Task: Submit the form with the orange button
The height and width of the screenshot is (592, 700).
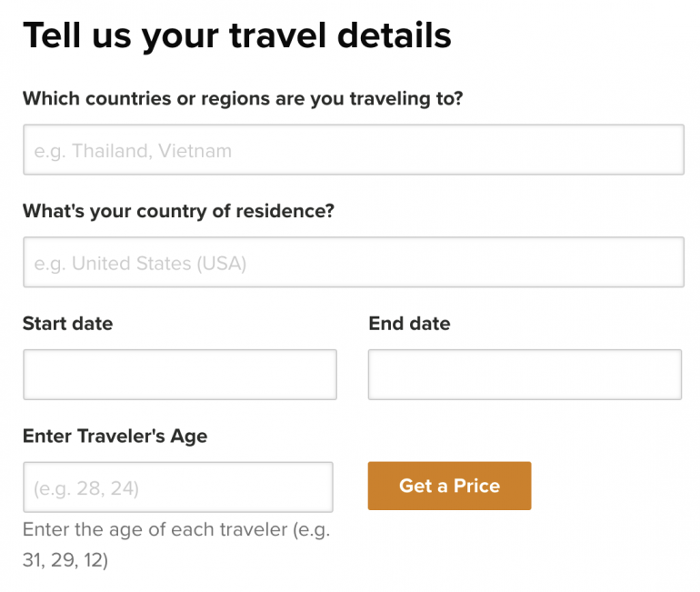Action: pos(449,486)
